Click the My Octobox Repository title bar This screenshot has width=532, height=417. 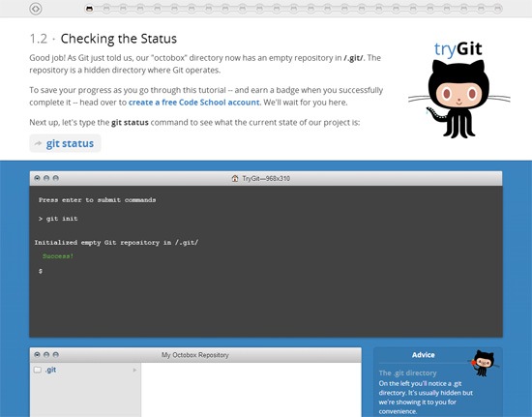coord(195,355)
